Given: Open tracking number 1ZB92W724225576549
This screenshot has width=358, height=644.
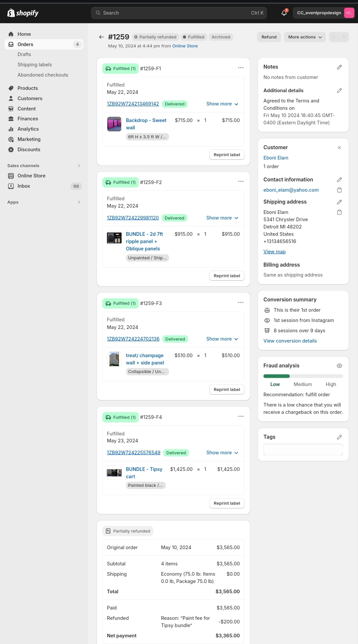Looking at the screenshot, I should (134, 453).
